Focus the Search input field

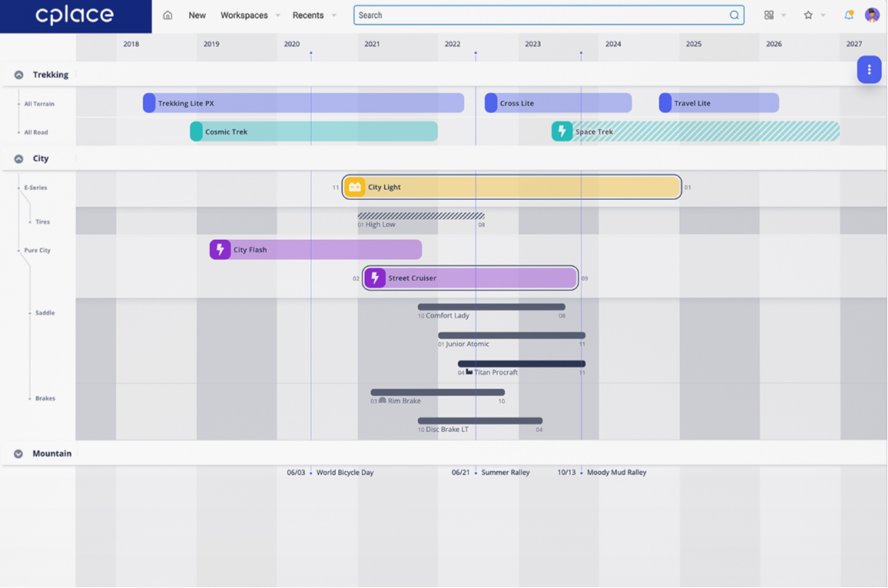coord(549,15)
